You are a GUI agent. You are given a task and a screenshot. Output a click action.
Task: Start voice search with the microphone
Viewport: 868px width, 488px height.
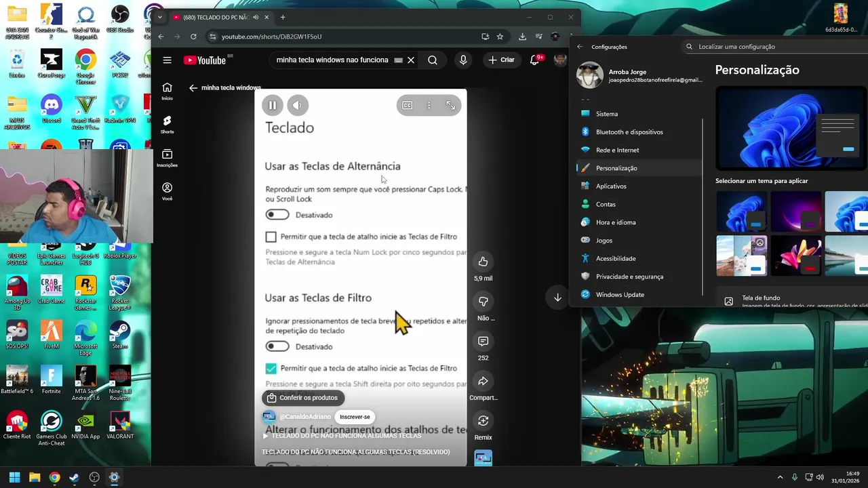[463, 60]
